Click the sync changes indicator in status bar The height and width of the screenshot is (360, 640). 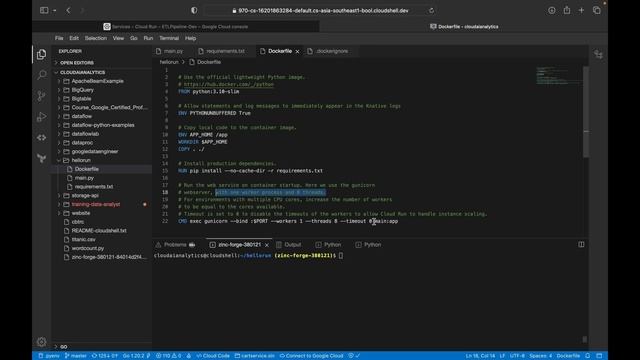click(x=104, y=356)
